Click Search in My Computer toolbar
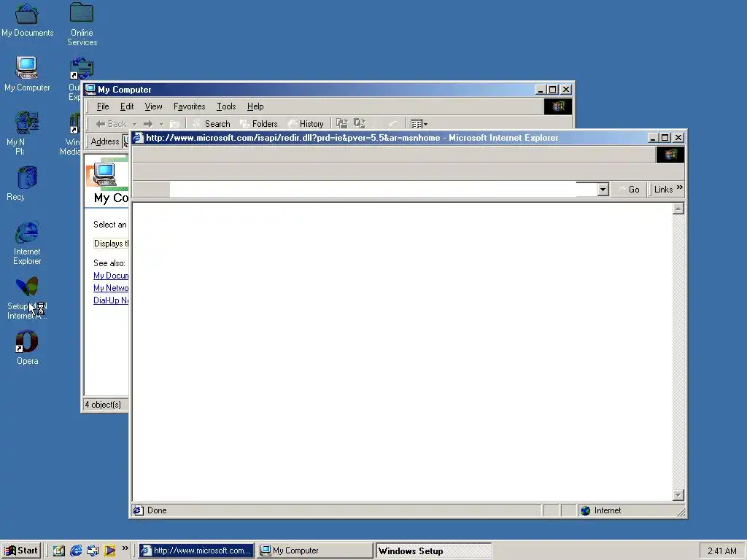Image resolution: width=747 pixels, height=560 pixels. point(211,124)
